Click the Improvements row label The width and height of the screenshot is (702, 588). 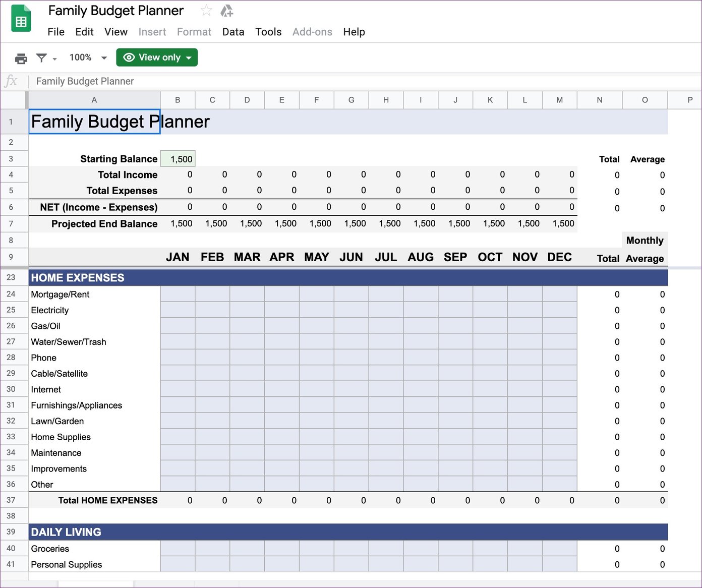(x=59, y=469)
